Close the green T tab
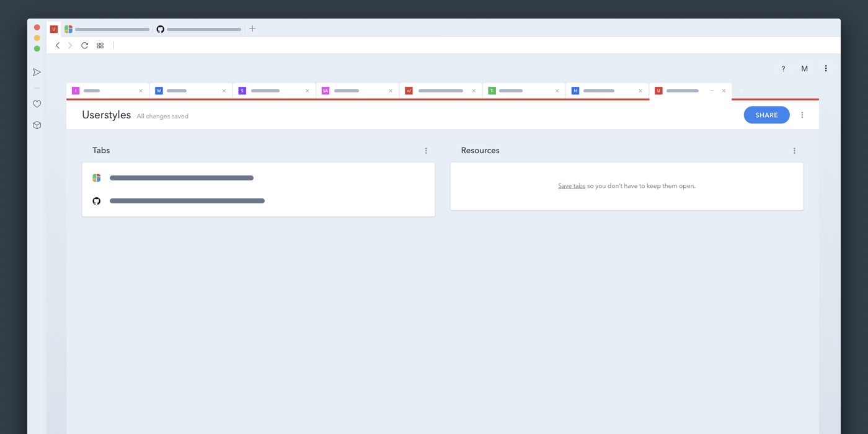The image size is (868, 434). click(x=557, y=91)
